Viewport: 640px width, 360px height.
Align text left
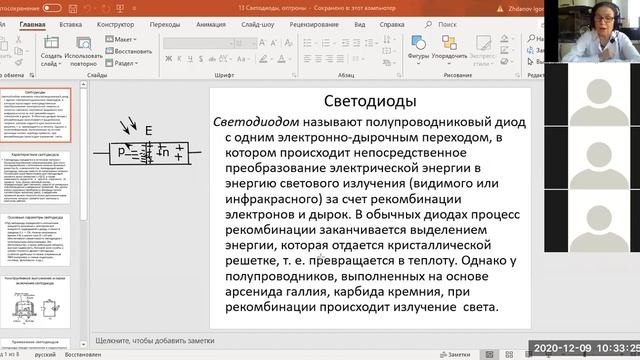307,59
